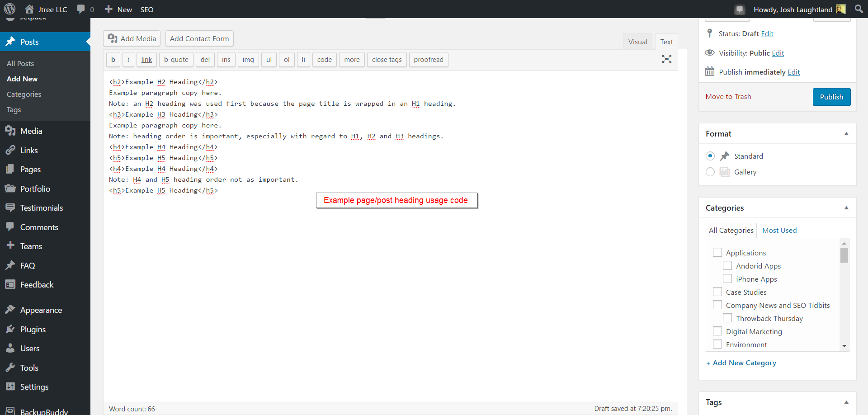The height and width of the screenshot is (415, 868).
Task: Click the Publish button
Action: click(x=831, y=97)
